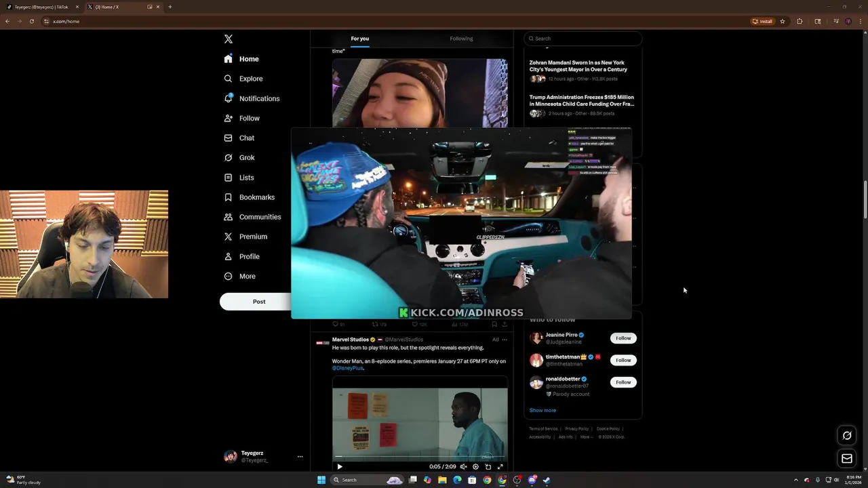Screen dimensions: 868x488
Task: Open Steam from the taskbar
Action: (547, 480)
